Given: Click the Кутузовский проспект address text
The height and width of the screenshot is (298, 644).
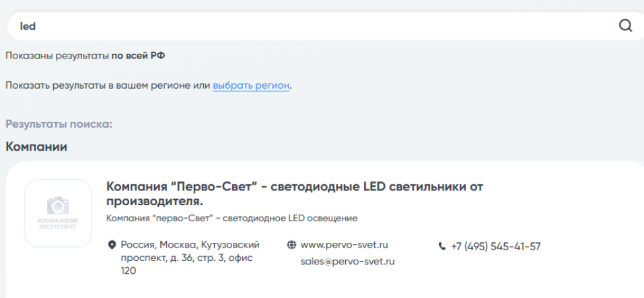Looking at the screenshot, I should 190,258.
